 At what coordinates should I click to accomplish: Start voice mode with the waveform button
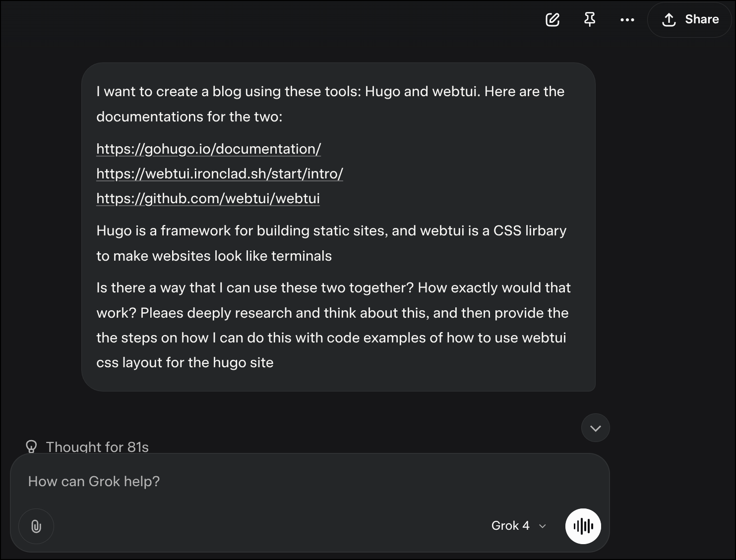tap(583, 526)
